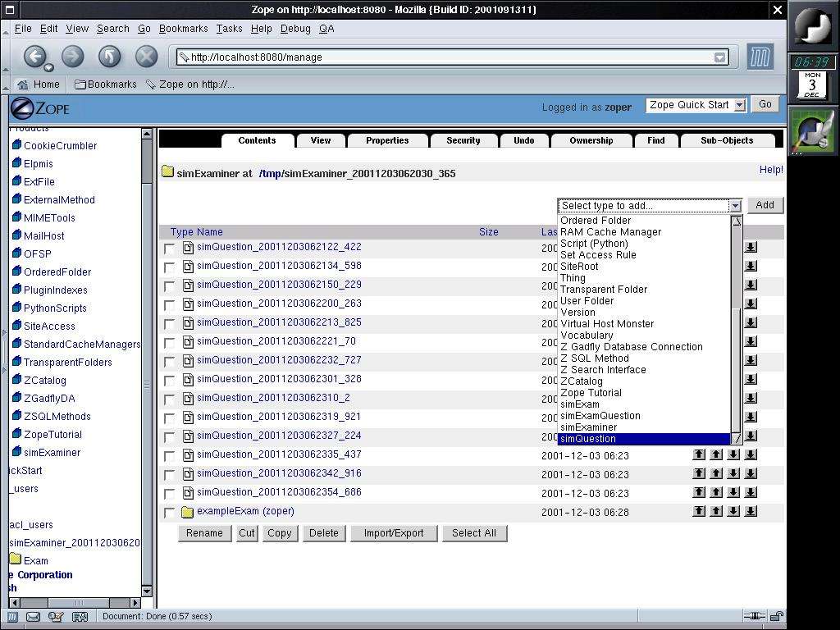Click the Rename button
This screenshot has width=840, height=630.
[x=204, y=533]
